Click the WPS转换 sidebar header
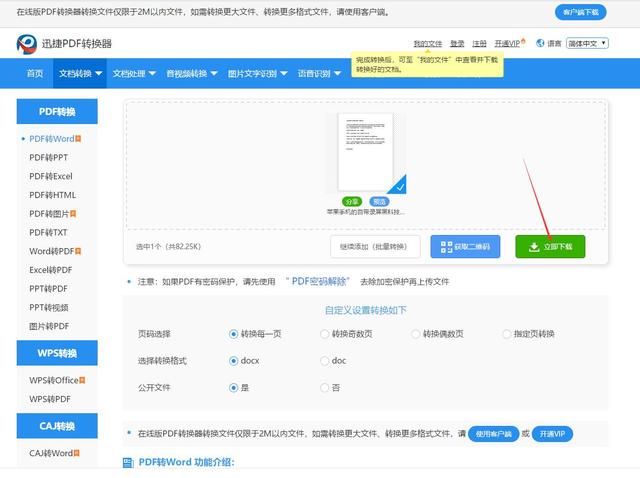This screenshot has height=478, width=640. pyautogui.click(x=57, y=353)
